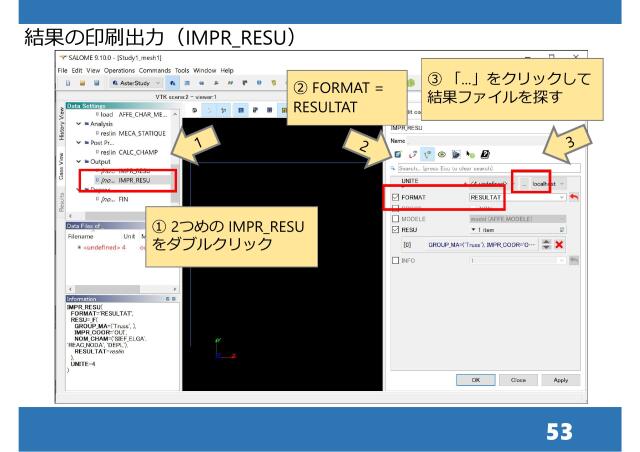Click the first icon in dialog toolbar
The width and height of the screenshot is (640, 452).
[x=398, y=155]
